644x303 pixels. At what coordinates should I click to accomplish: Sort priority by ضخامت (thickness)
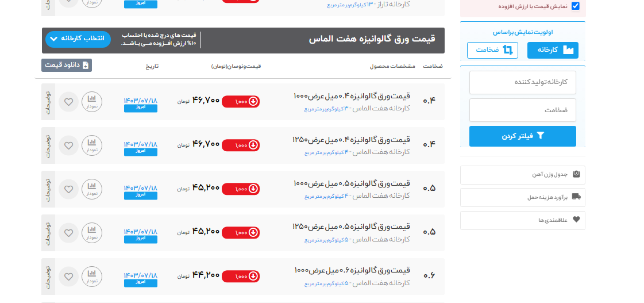[492, 51]
